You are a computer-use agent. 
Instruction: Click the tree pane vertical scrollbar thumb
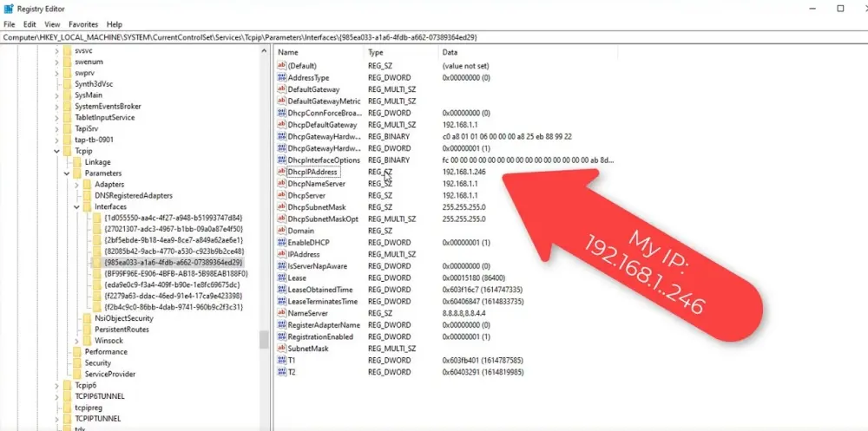[x=264, y=339]
